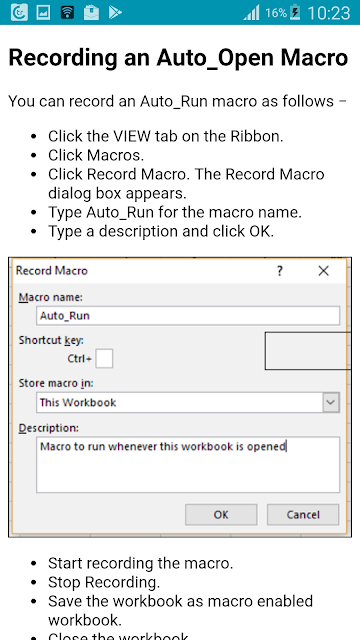Click inside the Description text area

pyautogui.click(x=188, y=464)
